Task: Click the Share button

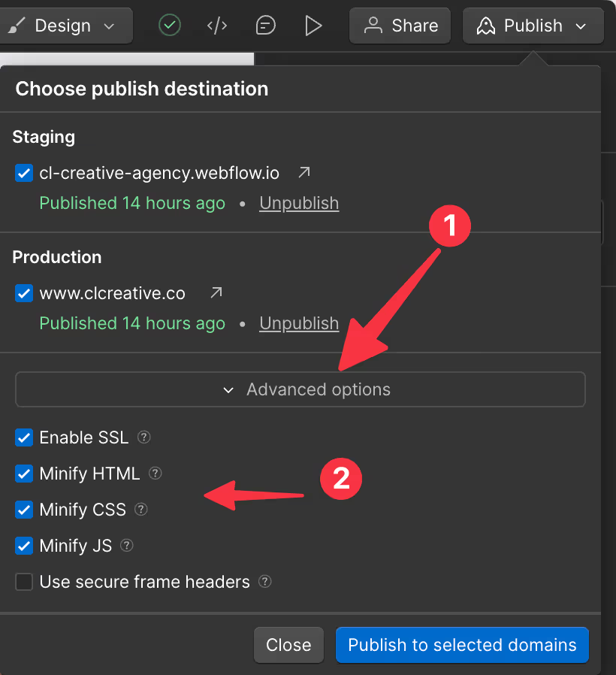Action: 400,26
